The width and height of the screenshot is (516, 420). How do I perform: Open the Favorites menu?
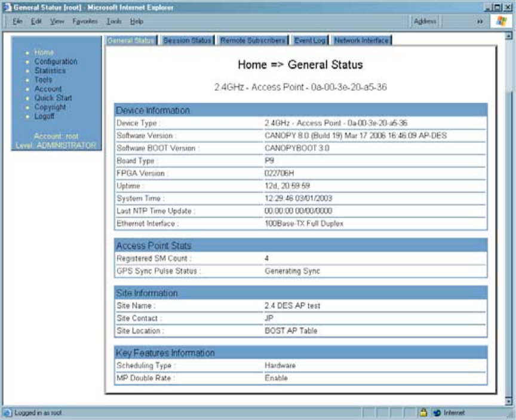tap(85, 21)
